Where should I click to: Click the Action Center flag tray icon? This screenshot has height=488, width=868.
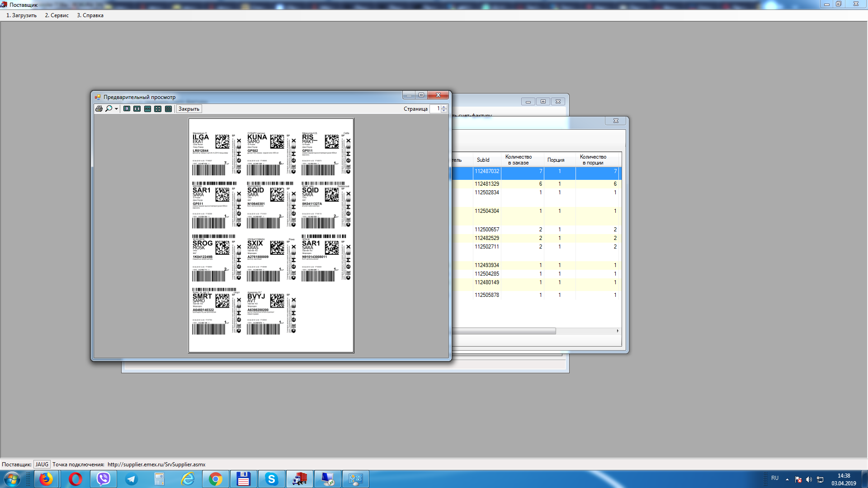798,479
